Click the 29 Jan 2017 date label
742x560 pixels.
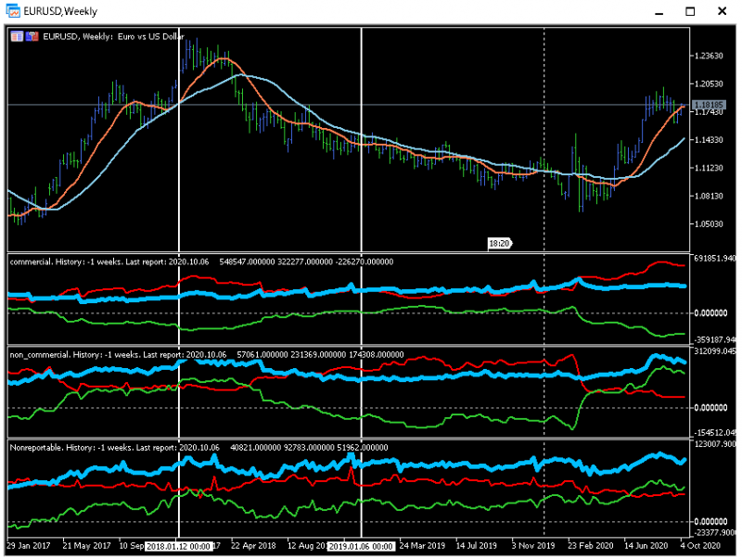(x=29, y=546)
